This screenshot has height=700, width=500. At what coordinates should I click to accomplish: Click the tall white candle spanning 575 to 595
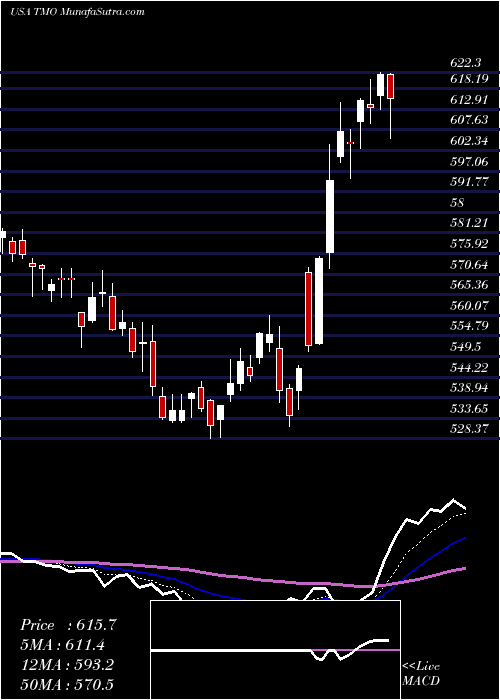tap(330, 217)
